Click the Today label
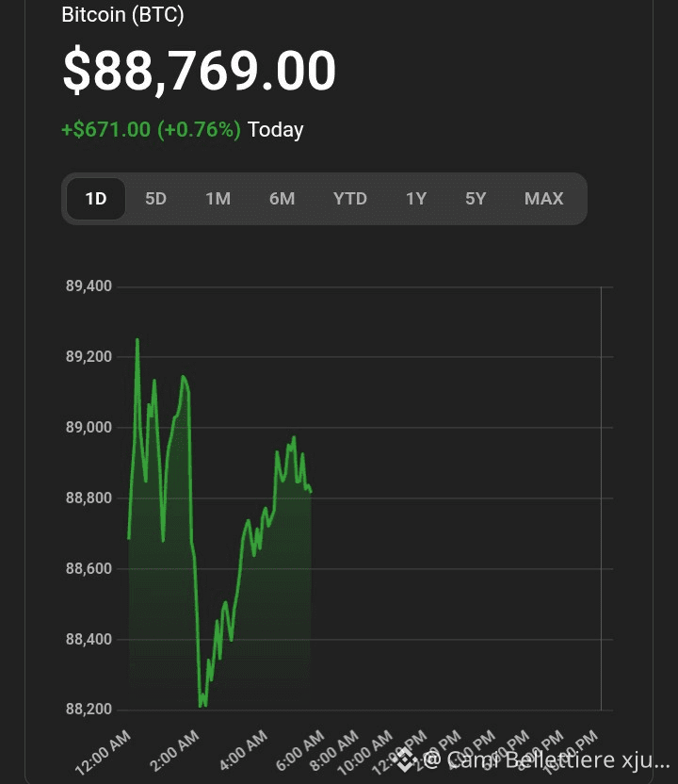Image resolution: width=678 pixels, height=784 pixels. [x=275, y=130]
